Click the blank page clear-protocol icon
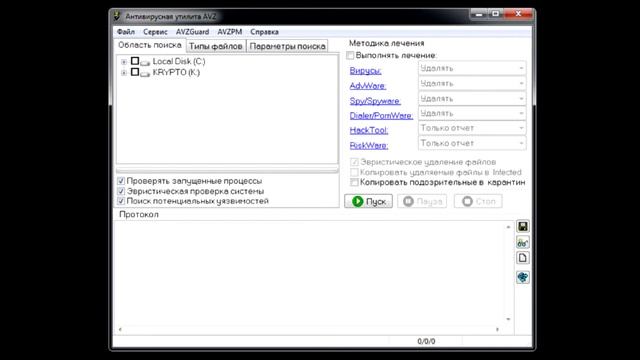This screenshot has height=360, width=640. [522, 258]
